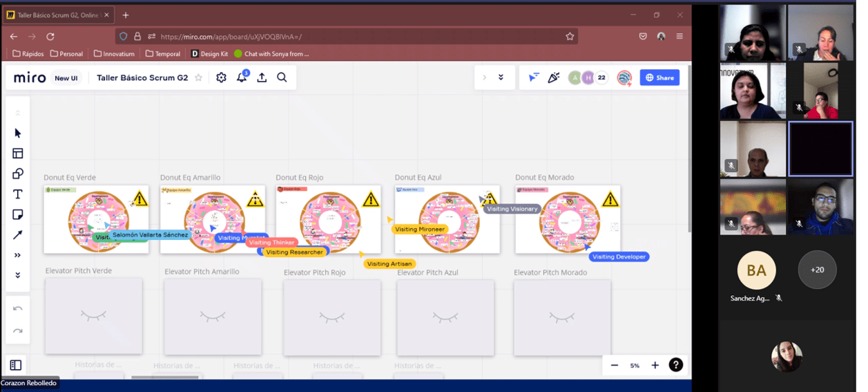Choose the Text tool
This screenshot has width=868, height=392.
point(18,194)
